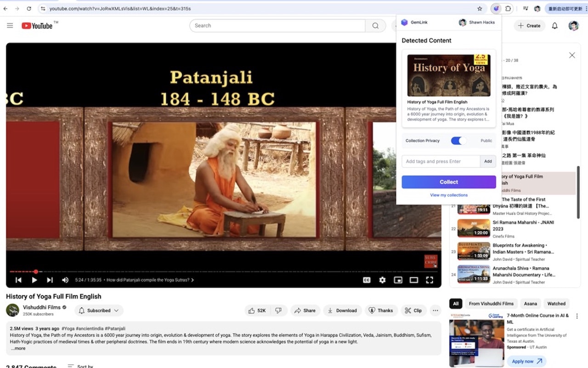This screenshot has height=368, width=588.
Task: Click the YouTube search magnifier button
Action: tap(375, 26)
